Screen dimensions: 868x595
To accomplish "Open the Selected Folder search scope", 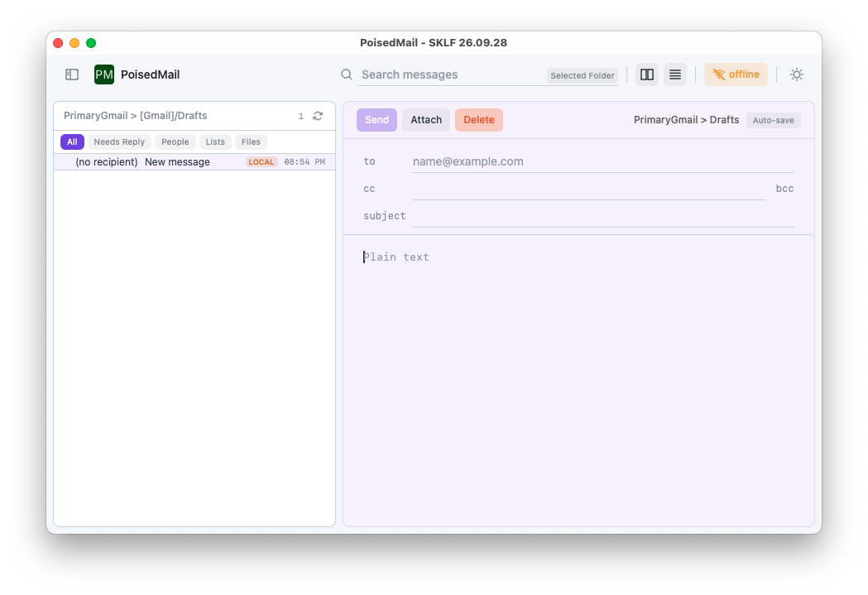I will pos(583,75).
